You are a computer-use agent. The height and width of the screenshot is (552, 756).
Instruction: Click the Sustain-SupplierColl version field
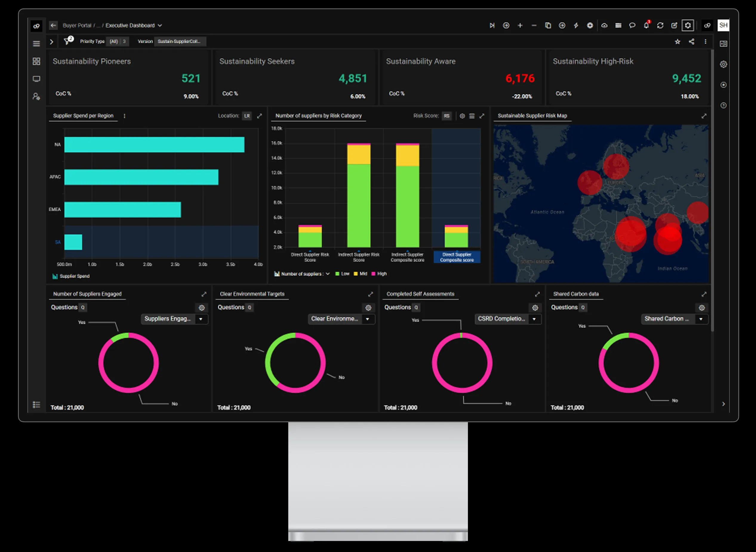180,41
